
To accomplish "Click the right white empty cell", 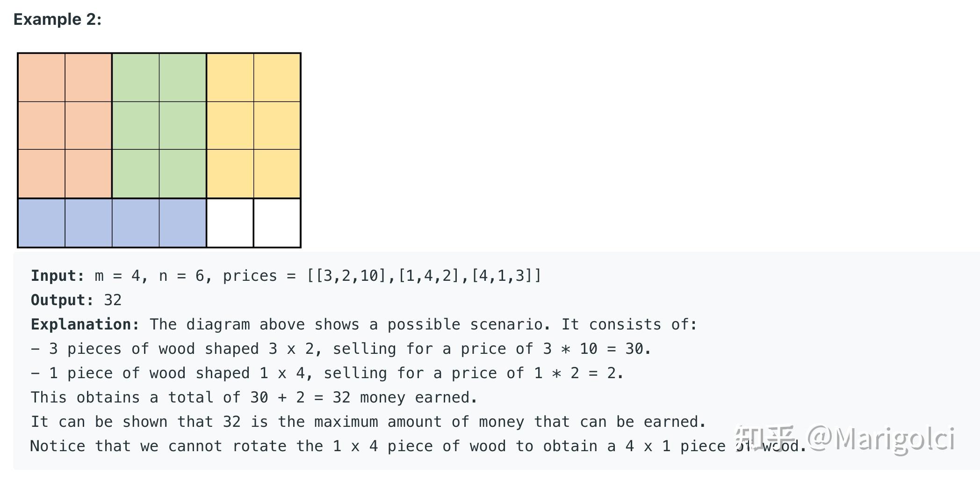I will pos(277,223).
